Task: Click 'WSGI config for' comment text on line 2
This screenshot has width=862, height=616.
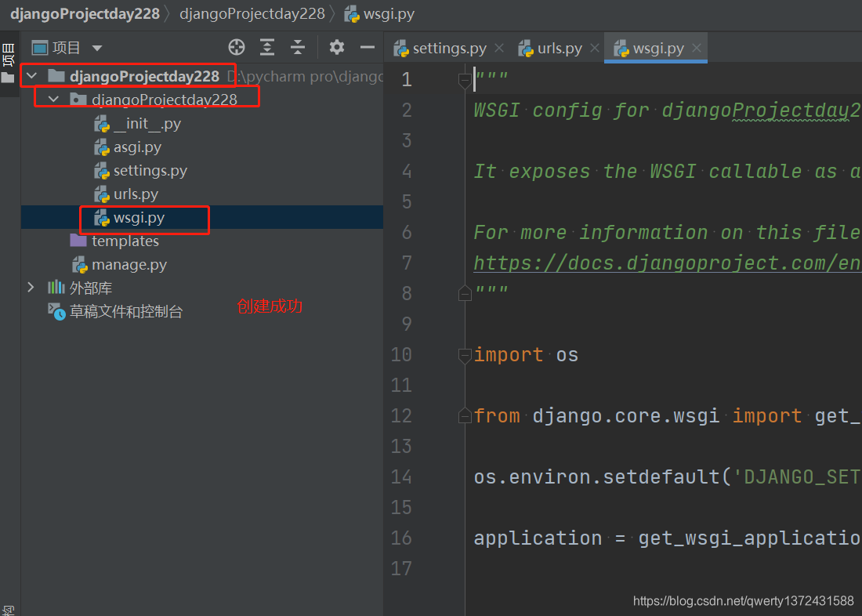Action: click(561, 111)
